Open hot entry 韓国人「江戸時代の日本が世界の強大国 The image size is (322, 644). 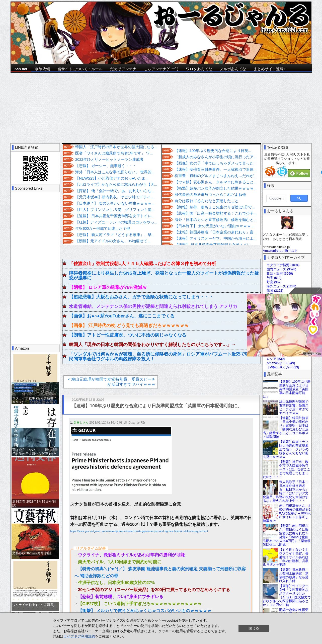coord(116,147)
